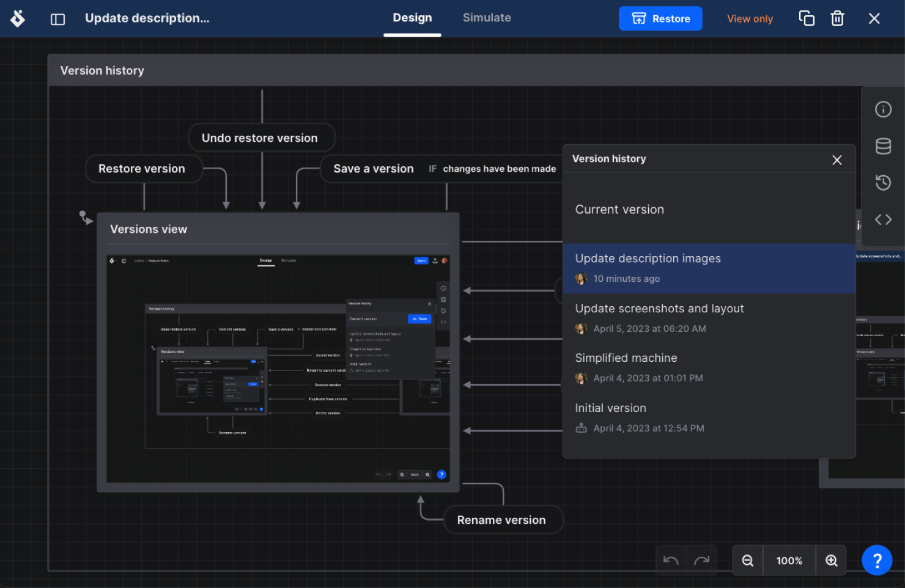The height and width of the screenshot is (588, 905).
Task: Open the context data panel (database icon)
Action: point(883,145)
